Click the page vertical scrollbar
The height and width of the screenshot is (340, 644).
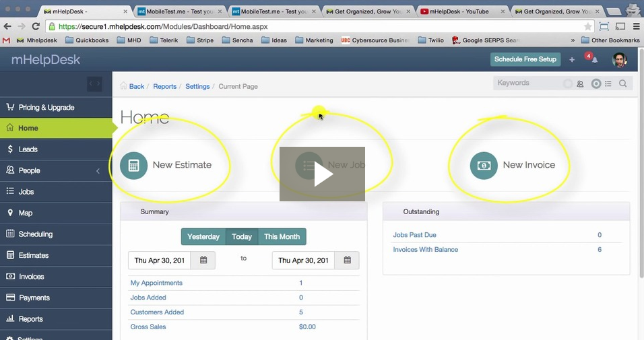[x=641, y=164]
